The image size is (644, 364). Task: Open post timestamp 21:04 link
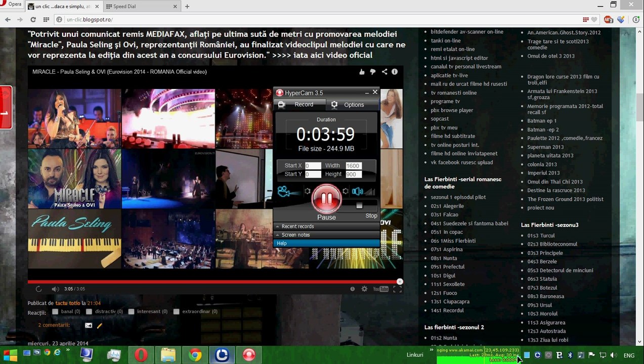[x=94, y=303]
